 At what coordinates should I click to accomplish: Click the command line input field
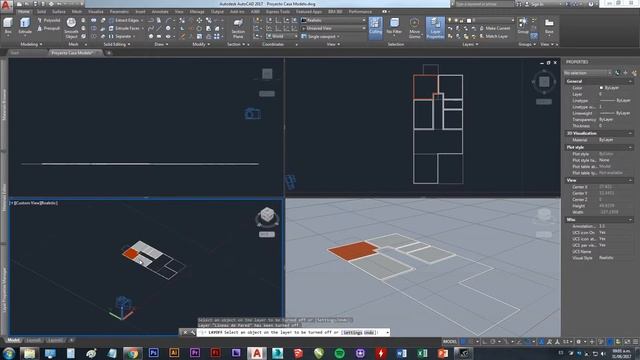tap(293, 333)
